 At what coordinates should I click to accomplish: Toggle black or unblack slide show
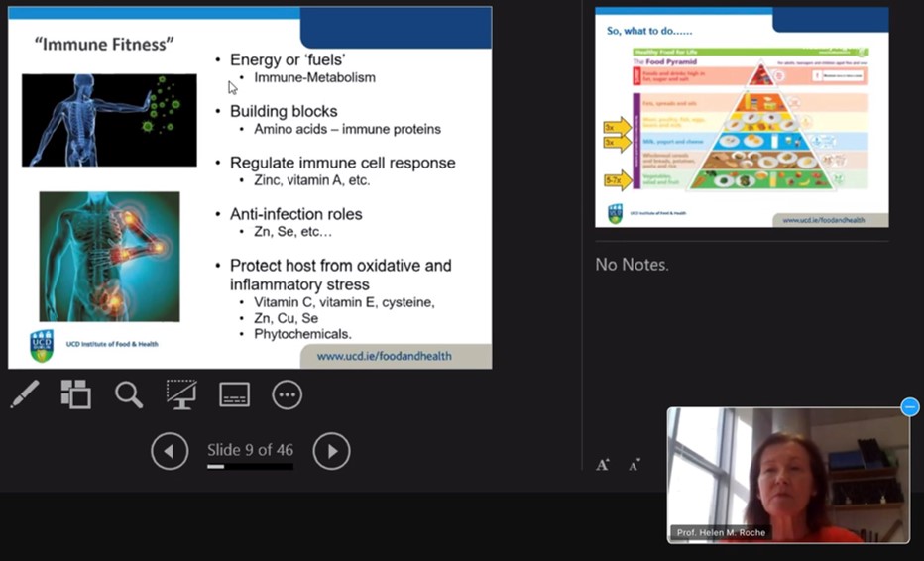pos(180,394)
